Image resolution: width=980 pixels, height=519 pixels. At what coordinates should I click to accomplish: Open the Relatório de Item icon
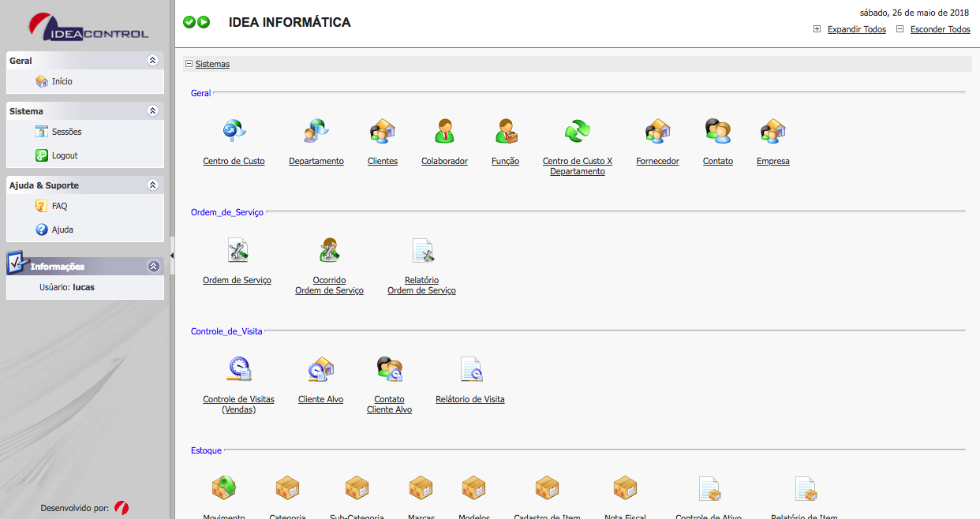point(805,488)
